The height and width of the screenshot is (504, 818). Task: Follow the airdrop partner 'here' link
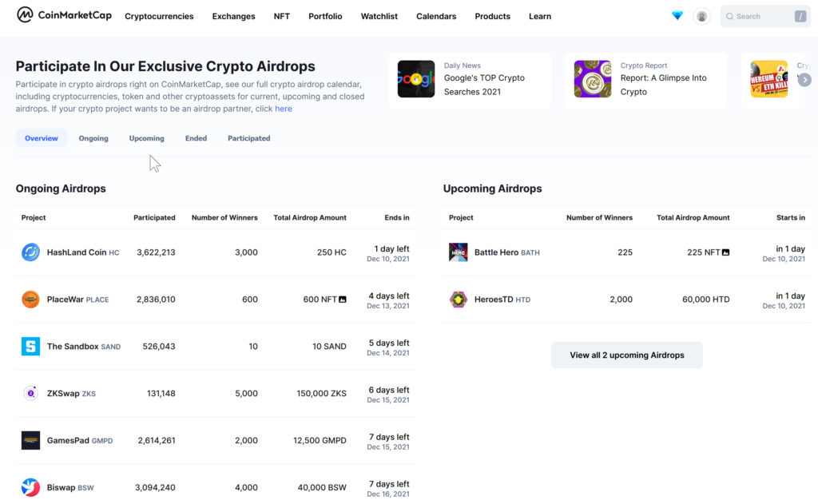point(284,109)
